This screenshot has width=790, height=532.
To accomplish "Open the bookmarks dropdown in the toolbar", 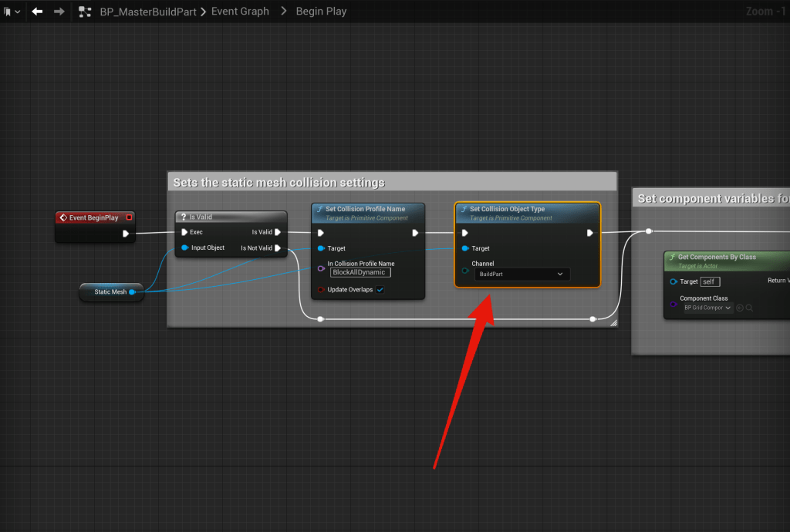I will (11, 12).
